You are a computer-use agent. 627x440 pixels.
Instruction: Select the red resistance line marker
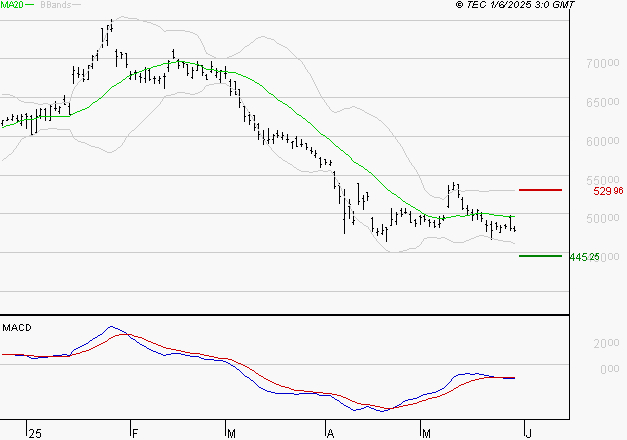540,189
